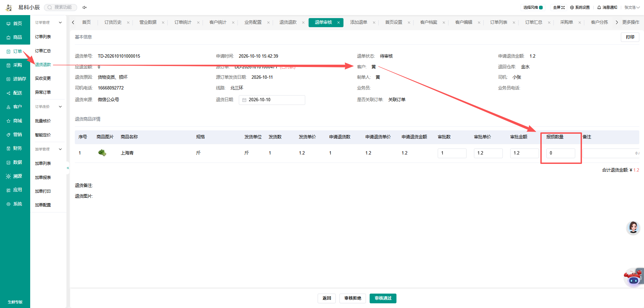Image resolution: width=644 pixels, height=308 pixels.
Task: Click the 搜索功能 search box
Action: point(61,7)
